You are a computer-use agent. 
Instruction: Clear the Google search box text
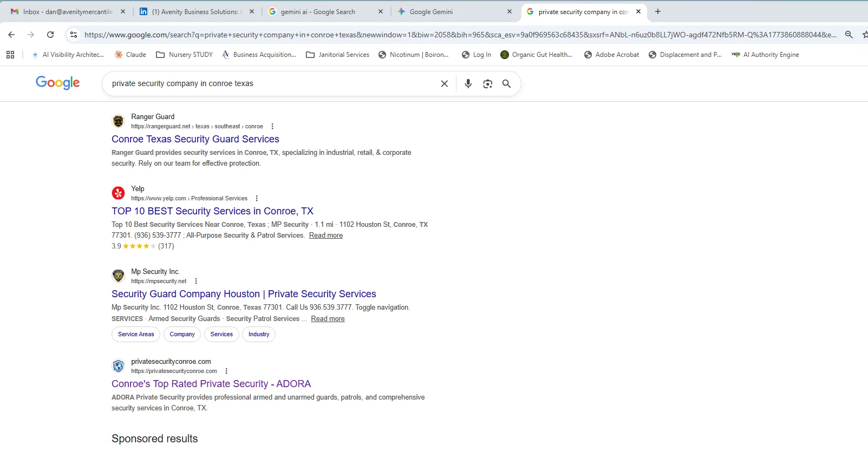[444, 83]
